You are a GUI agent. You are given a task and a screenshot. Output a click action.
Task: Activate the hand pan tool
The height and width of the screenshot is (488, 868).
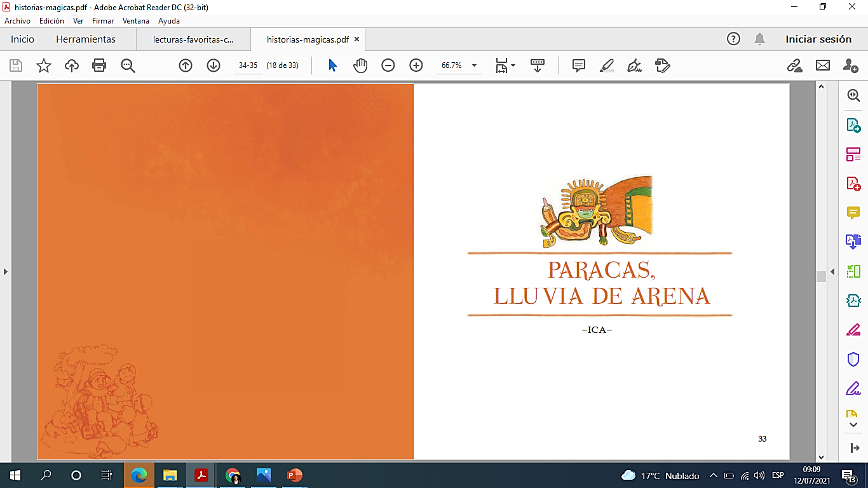pyautogui.click(x=360, y=65)
